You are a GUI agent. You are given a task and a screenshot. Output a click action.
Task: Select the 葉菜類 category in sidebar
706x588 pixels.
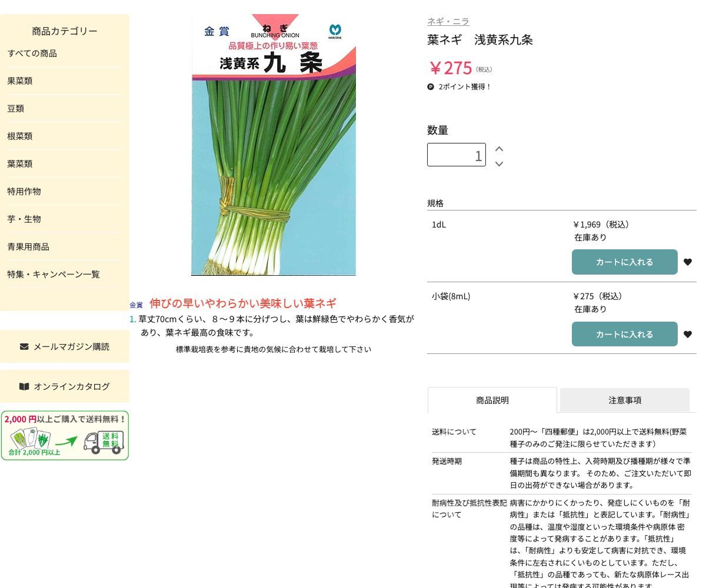(x=19, y=163)
